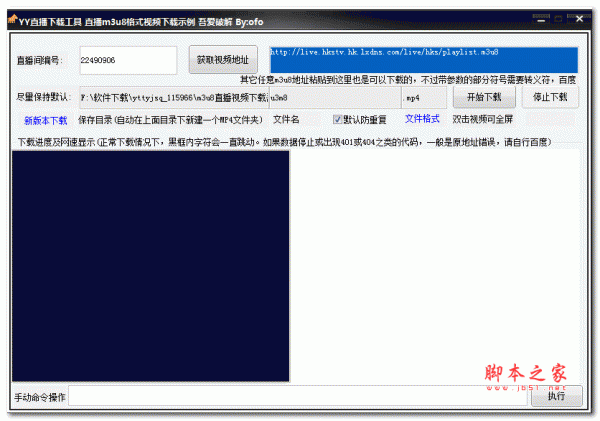Stop download with 停止下载 button
Screen dimensions: 600x421
point(550,97)
